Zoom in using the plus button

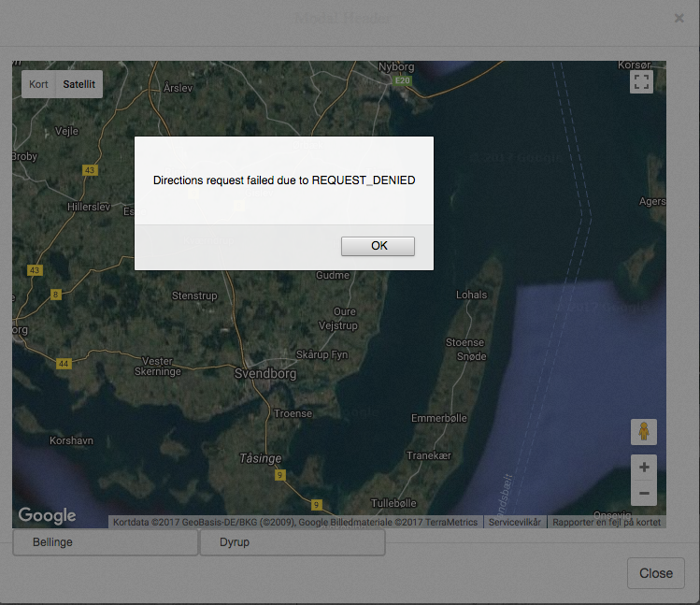point(643,467)
